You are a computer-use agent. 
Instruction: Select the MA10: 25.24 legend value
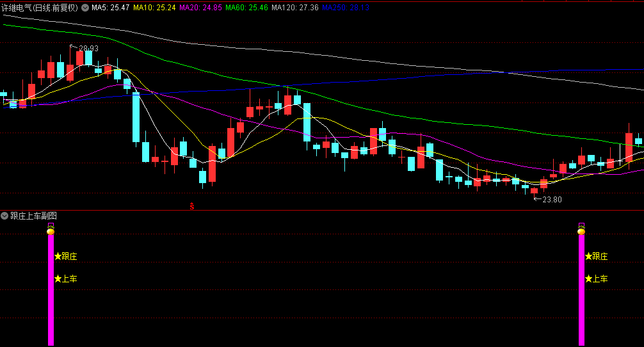[x=154, y=8]
